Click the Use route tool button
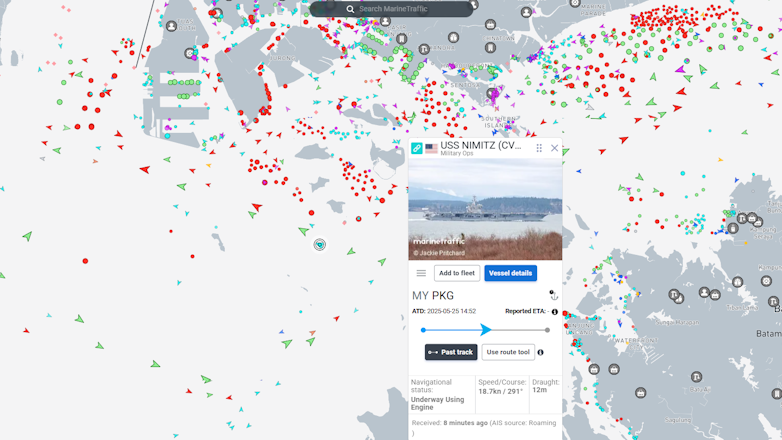The height and width of the screenshot is (440, 782). pos(508,352)
